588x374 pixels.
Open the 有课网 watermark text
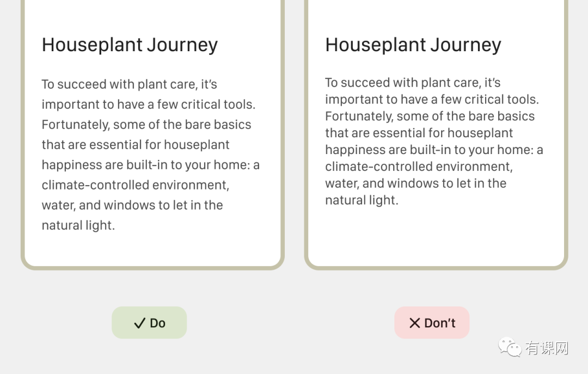click(x=547, y=348)
